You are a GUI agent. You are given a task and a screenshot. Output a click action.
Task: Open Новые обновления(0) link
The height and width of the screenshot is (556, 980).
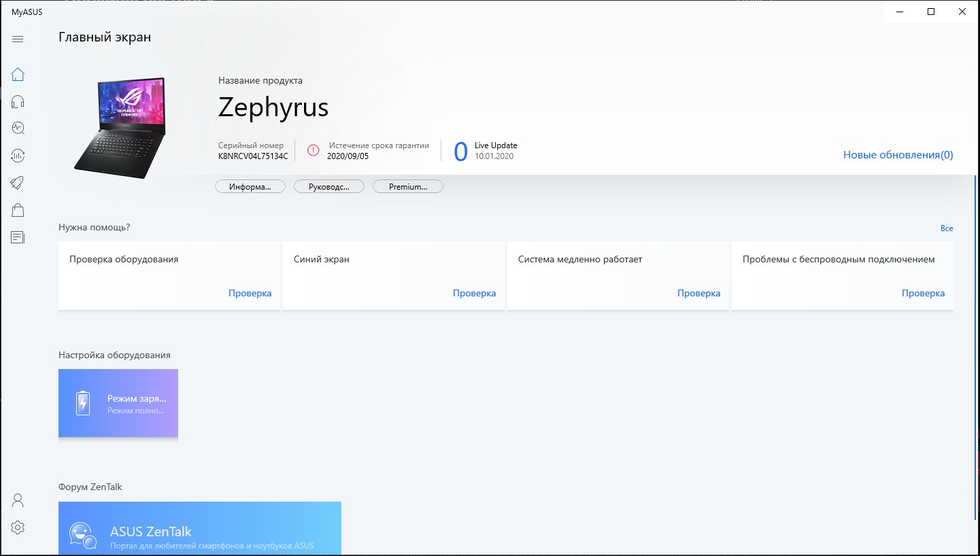pos(898,155)
